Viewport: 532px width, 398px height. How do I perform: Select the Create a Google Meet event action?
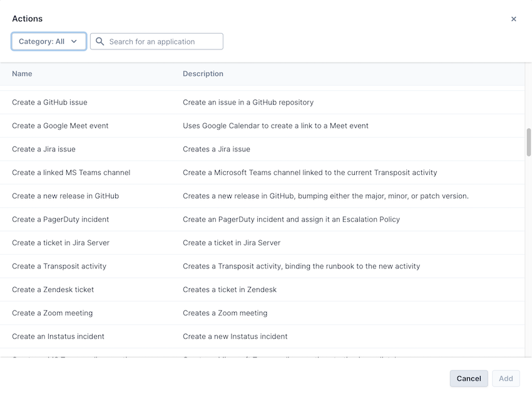click(x=60, y=126)
